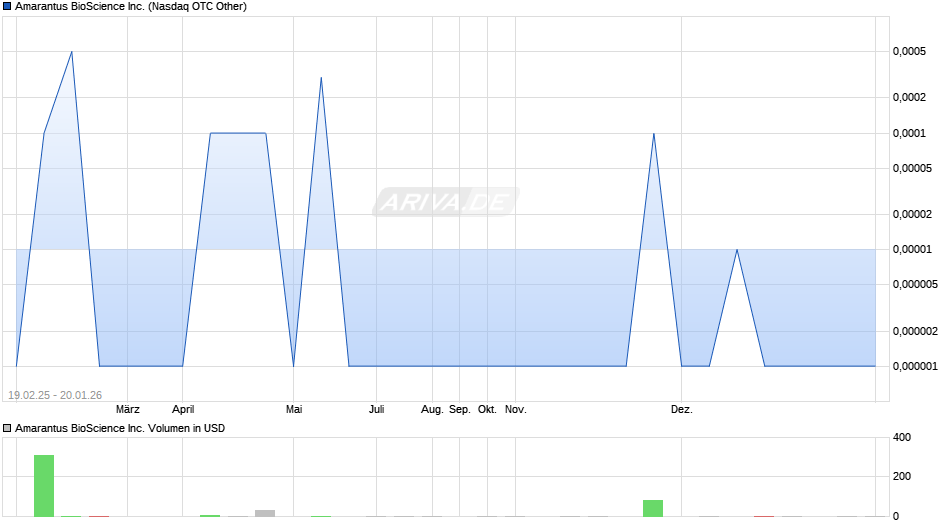Image resolution: width=940 pixels, height=526 pixels.
Task: Click the 0,00005 price axis value
Action: click(912, 169)
